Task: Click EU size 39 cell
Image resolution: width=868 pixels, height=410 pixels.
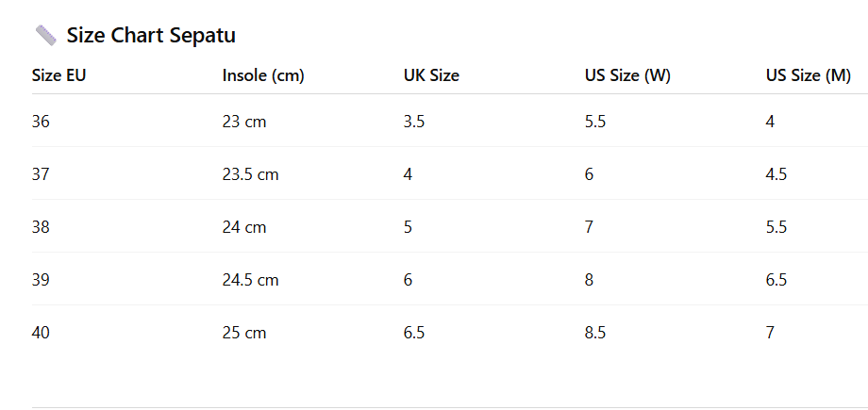Action: point(42,280)
